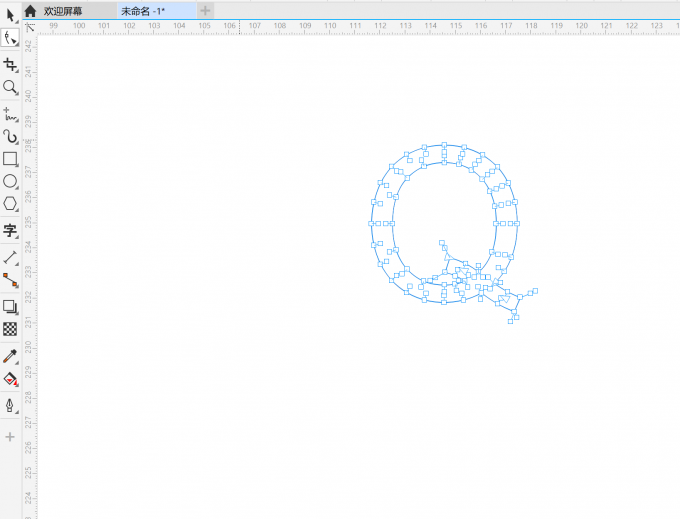680x519 pixels.
Task: Select the Interactive Fill bucket tool
Action: [10, 379]
